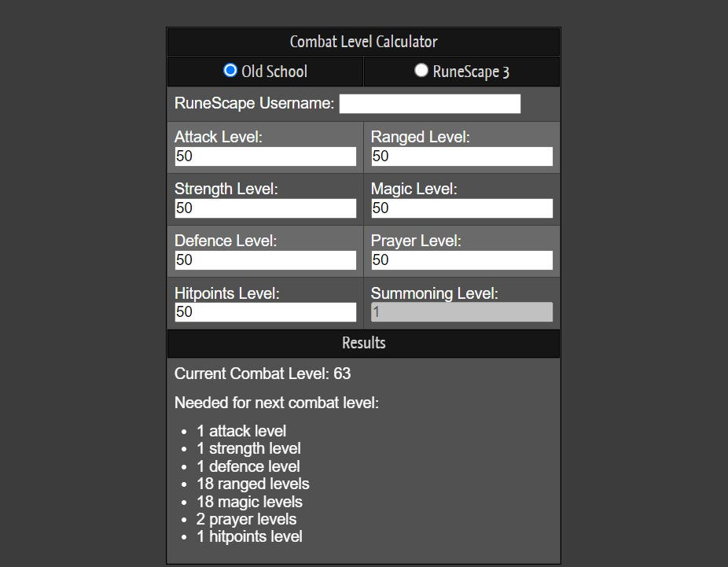
Task: Click 'Needed for next combat level:' text
Action: (277, 403)
